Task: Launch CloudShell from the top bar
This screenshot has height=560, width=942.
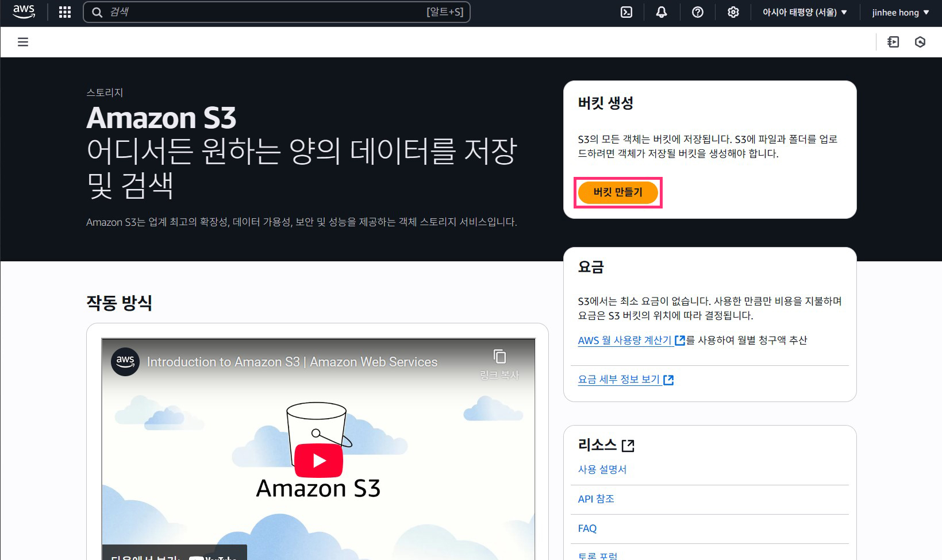Action: click(x=626, y=12)
